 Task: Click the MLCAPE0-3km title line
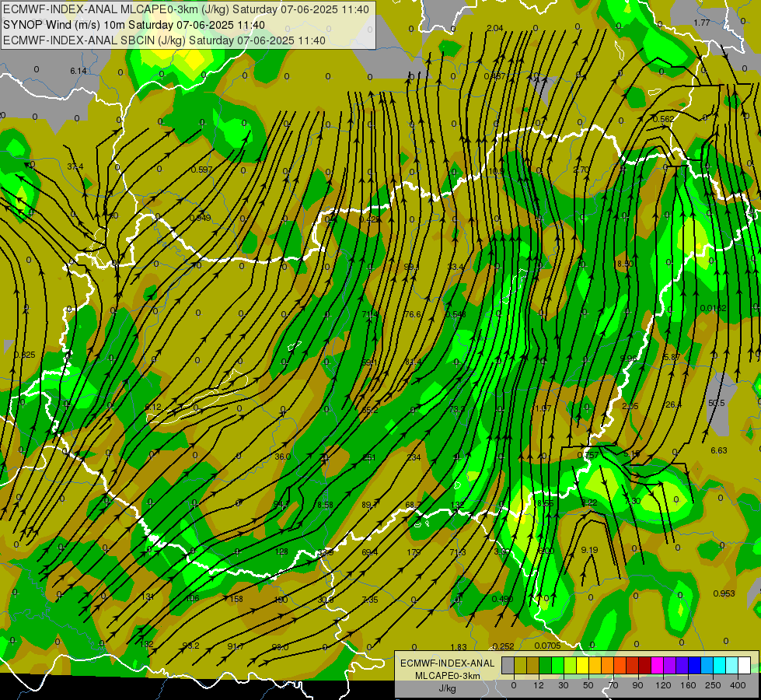187,9
